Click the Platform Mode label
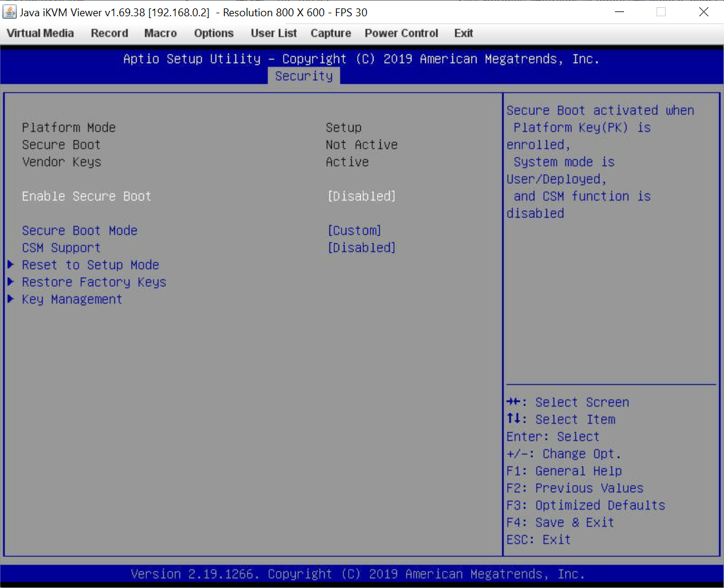 pos(69,128)
